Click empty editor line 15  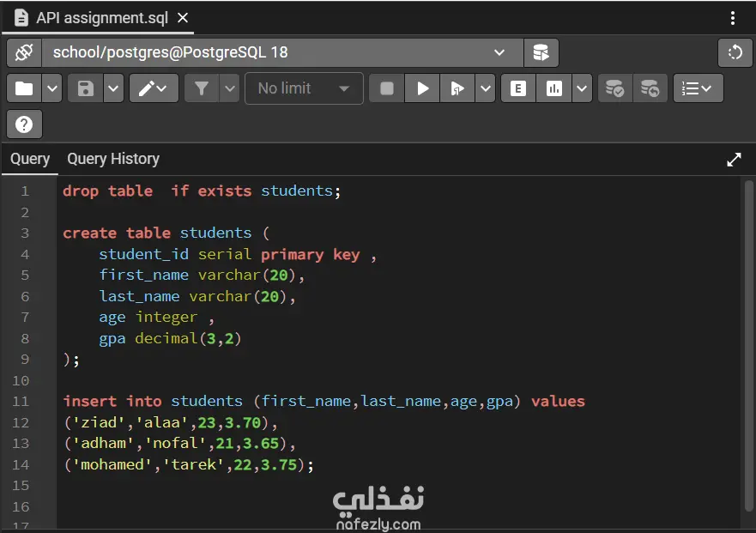click(x=398, y=486)
